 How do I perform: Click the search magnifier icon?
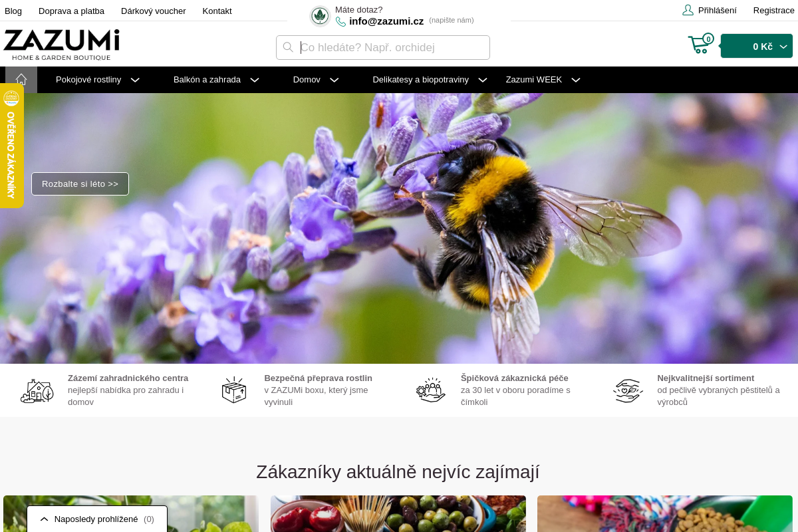288,47
